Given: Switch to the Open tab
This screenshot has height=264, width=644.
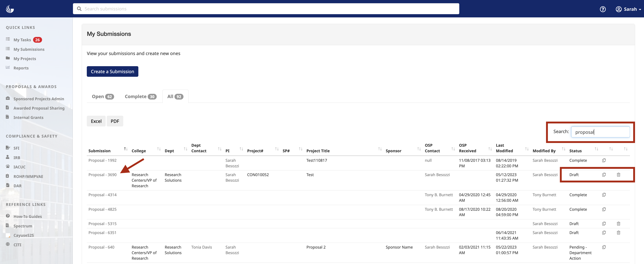Looking at the screenshot, I should pos(102,96).
